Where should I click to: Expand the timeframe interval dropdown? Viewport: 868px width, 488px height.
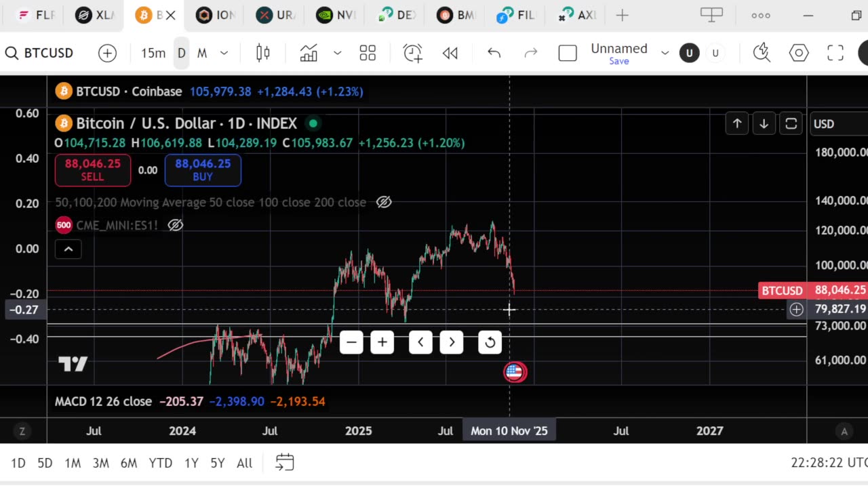coord(224,53)
